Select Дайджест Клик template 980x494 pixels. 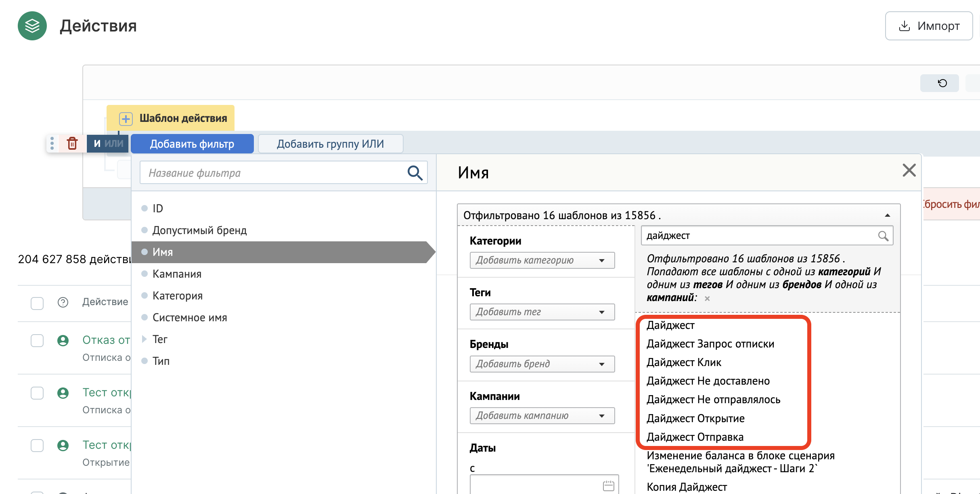click(x=684, y=362)
